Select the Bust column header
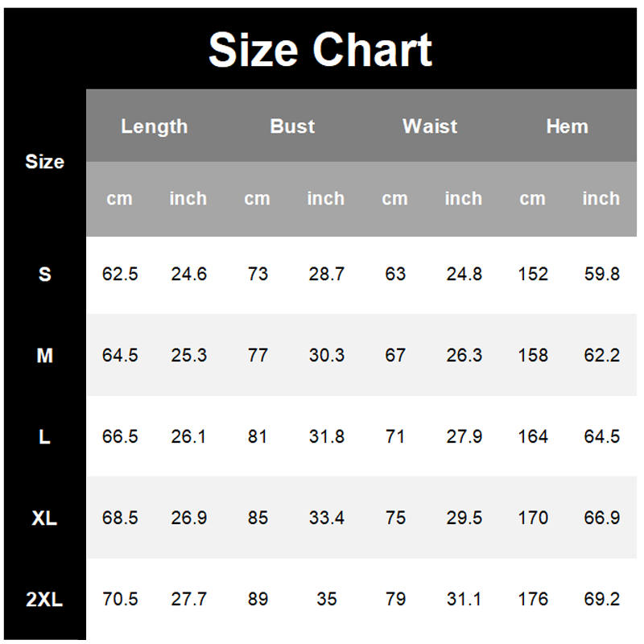644x644 pixels. pyautogui.click(x=292, y=126)
